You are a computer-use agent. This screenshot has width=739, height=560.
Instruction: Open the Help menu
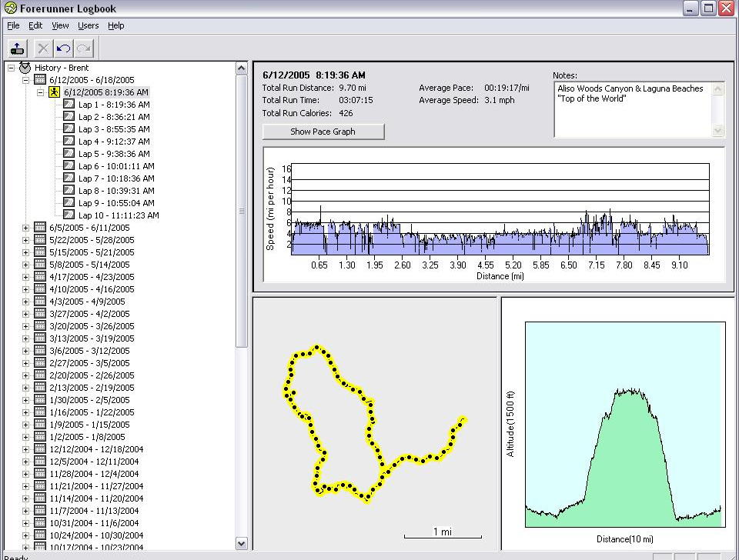(x=116, y=25)
